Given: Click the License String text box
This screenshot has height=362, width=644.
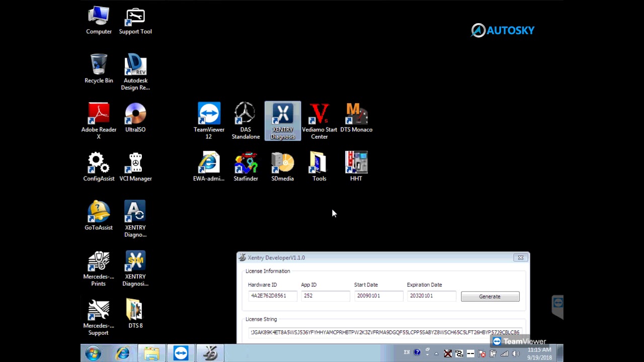Looking at the screenshot, I should pyautogui.click(x=385, y=332).
